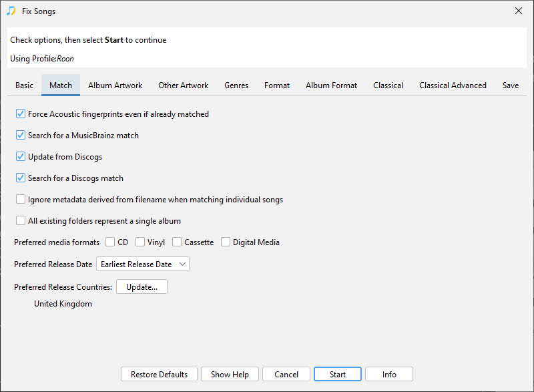Click Update... for Preferred Release Countries
Screen dimensions: 534x392
pos(142,286)
